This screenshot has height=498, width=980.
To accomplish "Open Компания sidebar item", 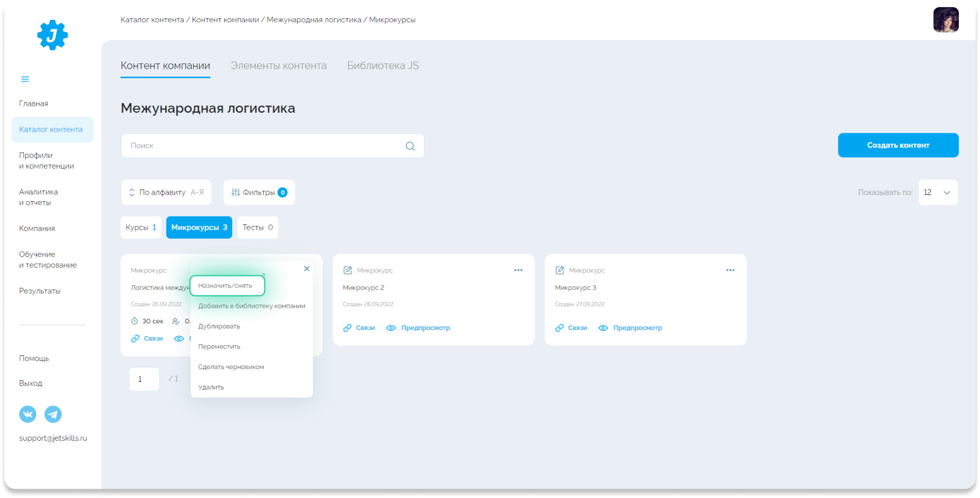I will click(37, 229).
